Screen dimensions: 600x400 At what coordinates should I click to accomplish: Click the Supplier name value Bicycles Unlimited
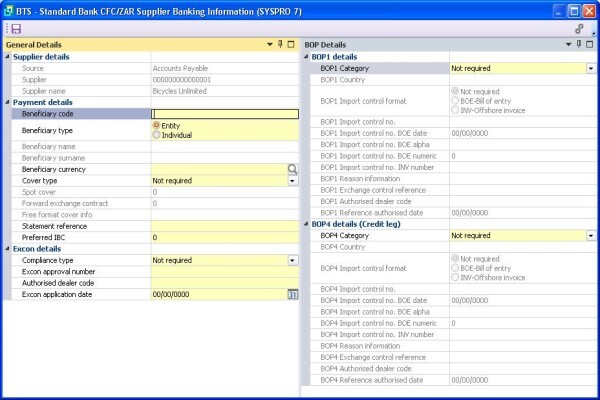tap(179, 91)
